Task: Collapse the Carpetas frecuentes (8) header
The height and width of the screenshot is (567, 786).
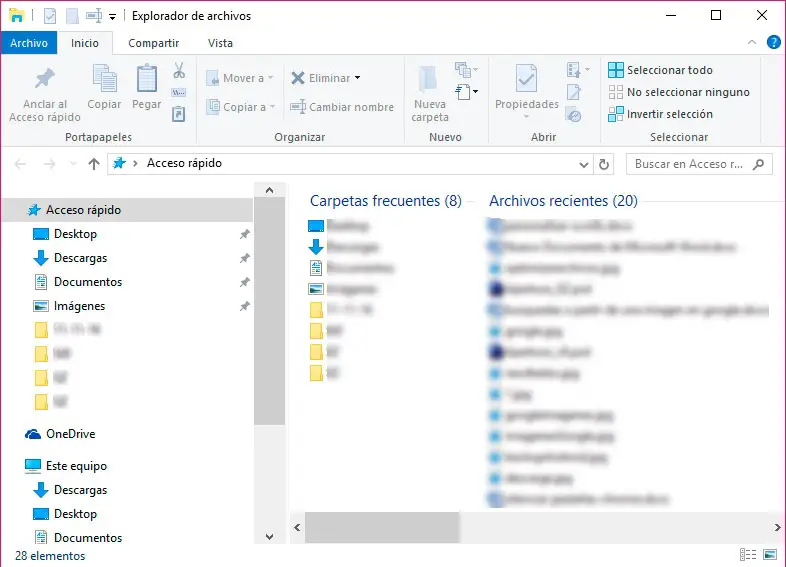Action: click(x=385, y=201)
